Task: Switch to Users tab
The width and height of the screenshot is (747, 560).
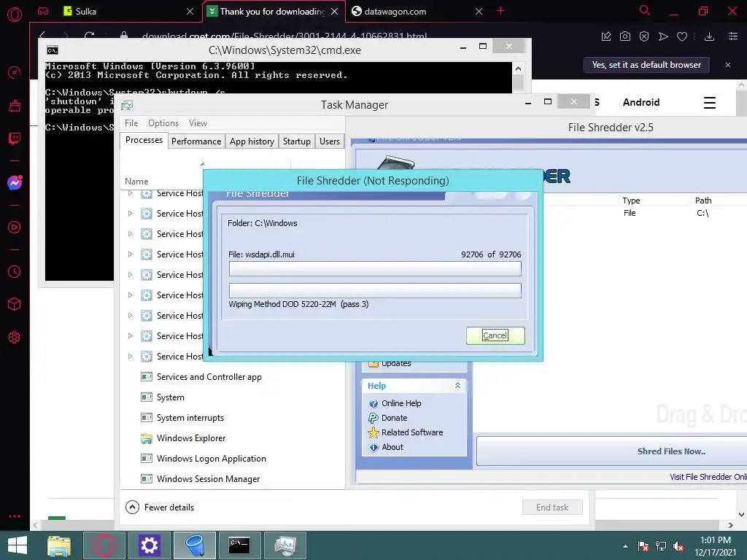Action: click(330, 141)
